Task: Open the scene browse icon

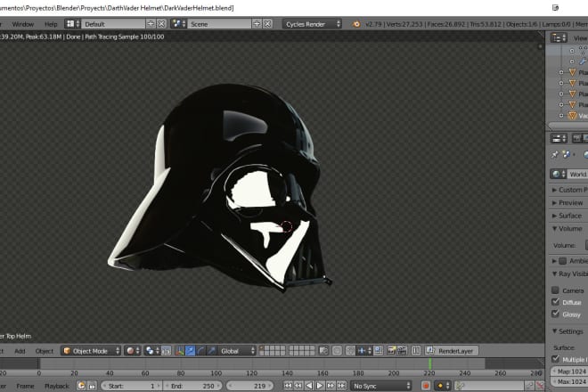Action: coord(178,24)
